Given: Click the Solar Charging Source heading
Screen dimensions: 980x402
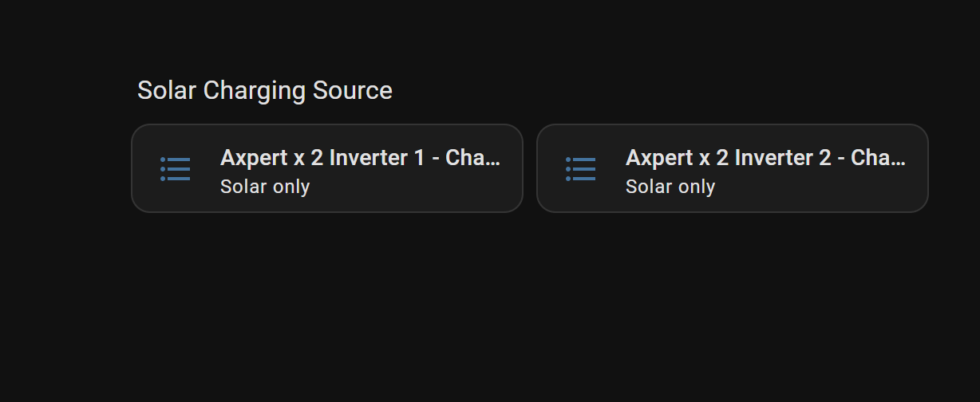Looking at the screenshot, I should [x=264, y=91].
